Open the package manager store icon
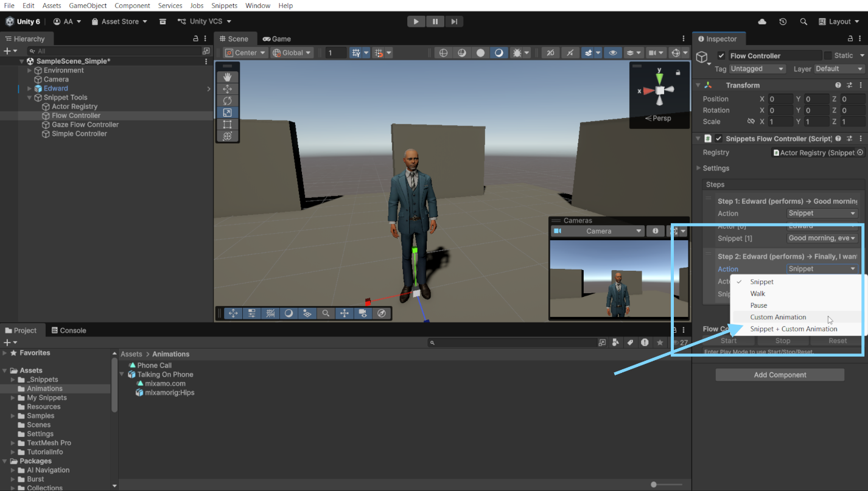The width and height of the screenshot is (868, 491). (x=163, y=21)
